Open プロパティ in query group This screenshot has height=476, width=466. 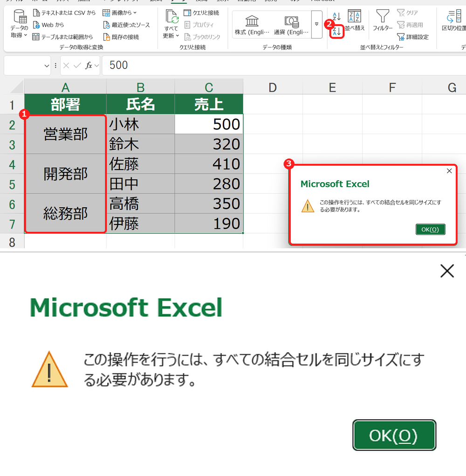(199, 25)
